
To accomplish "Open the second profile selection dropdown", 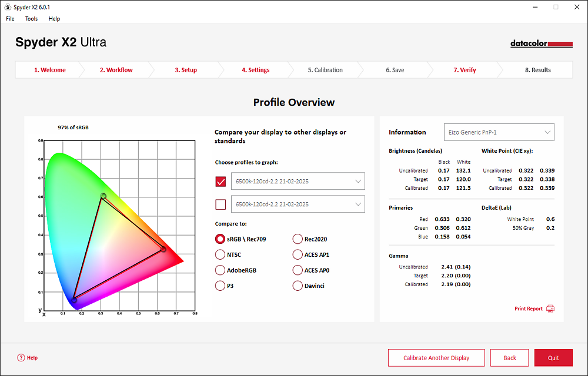I will click(297, 204).
